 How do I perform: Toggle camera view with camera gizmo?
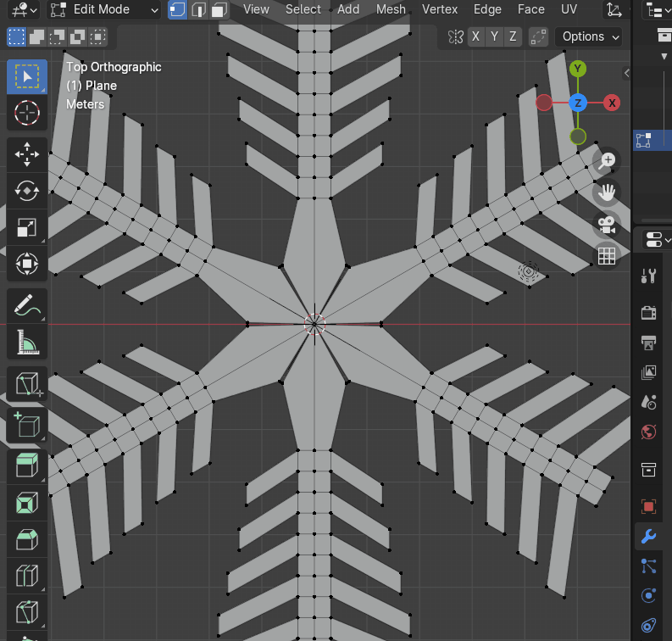click(x=607, y=225)
